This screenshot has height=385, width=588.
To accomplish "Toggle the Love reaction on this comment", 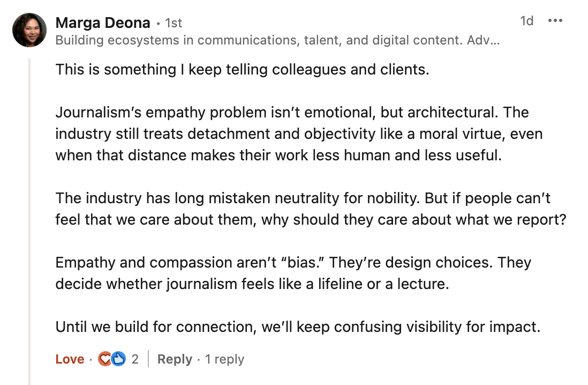I will 70,359.
